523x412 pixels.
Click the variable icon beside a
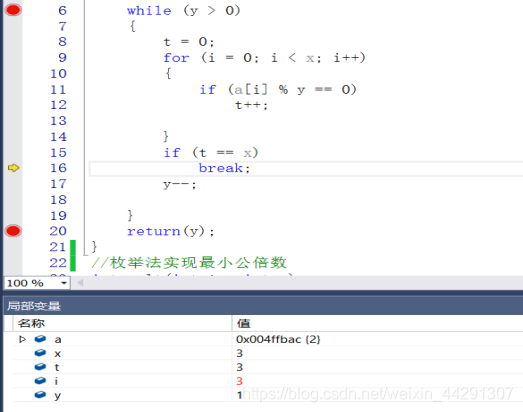point(40,339)
